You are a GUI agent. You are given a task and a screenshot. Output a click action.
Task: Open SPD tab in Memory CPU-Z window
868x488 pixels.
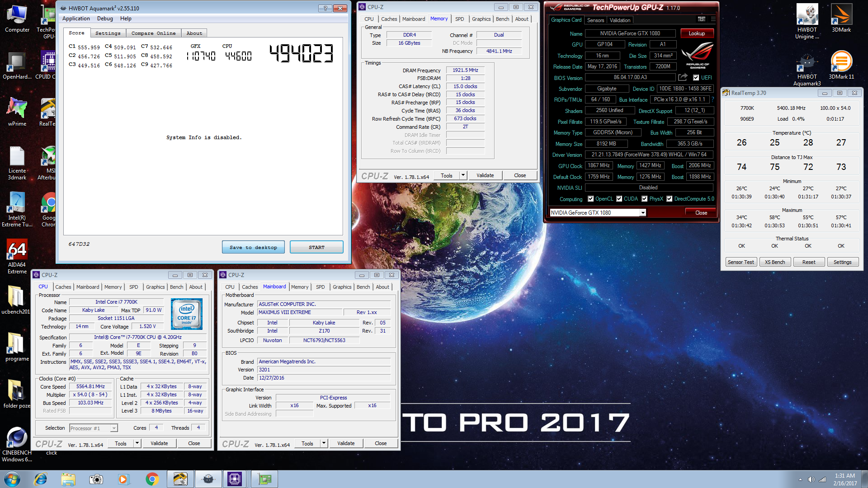point(459,19)
